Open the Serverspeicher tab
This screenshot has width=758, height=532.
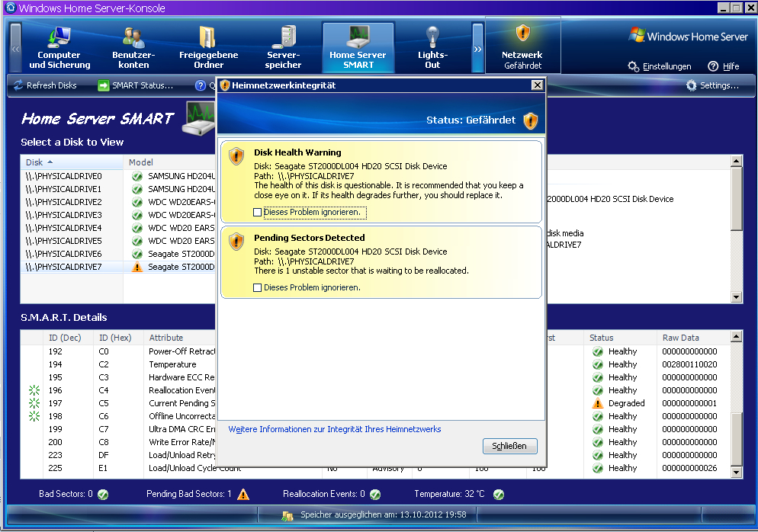pyautogui.click(x=283, y=47)
